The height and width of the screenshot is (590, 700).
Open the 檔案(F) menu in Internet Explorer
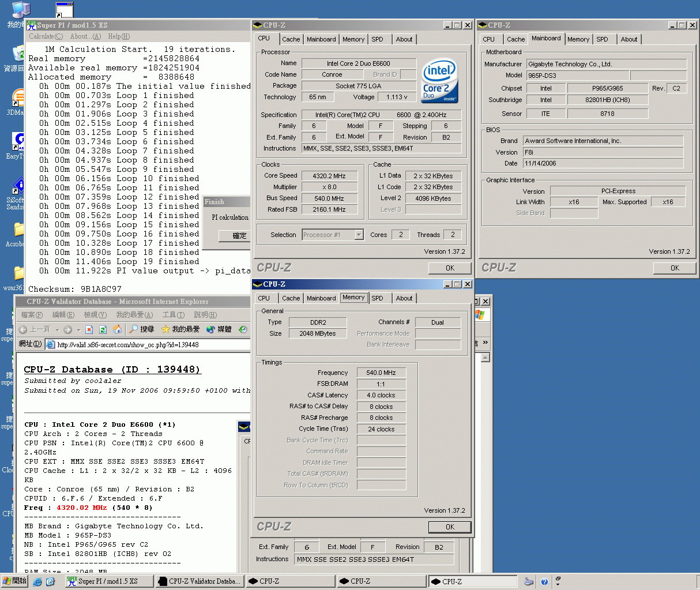(32, 315)
